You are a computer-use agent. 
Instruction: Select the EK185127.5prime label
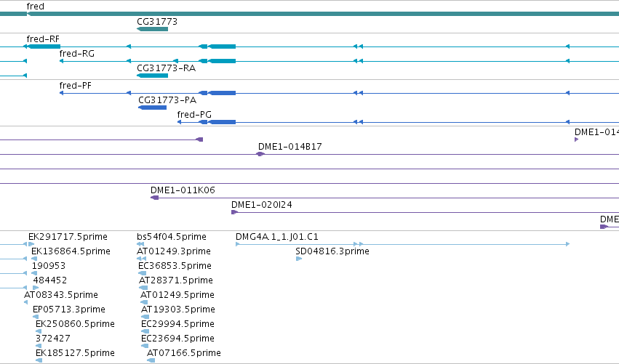click(75, 353)
